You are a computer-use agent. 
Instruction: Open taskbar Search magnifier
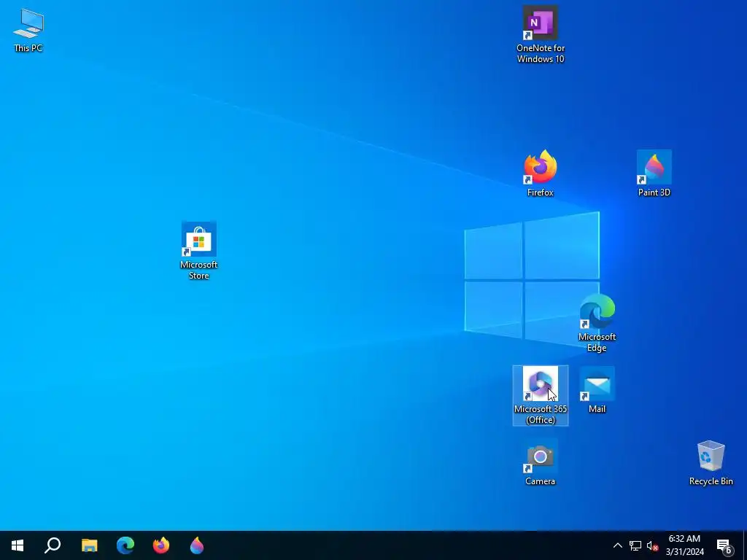click(x=53, y=545)
